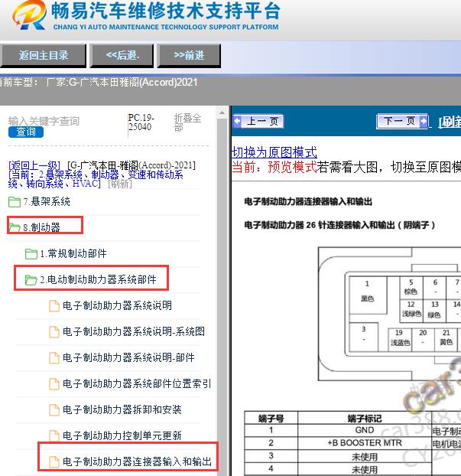
Task: Open the 电子制动助力器系统说明 document
Action: [x=117, y=305]
